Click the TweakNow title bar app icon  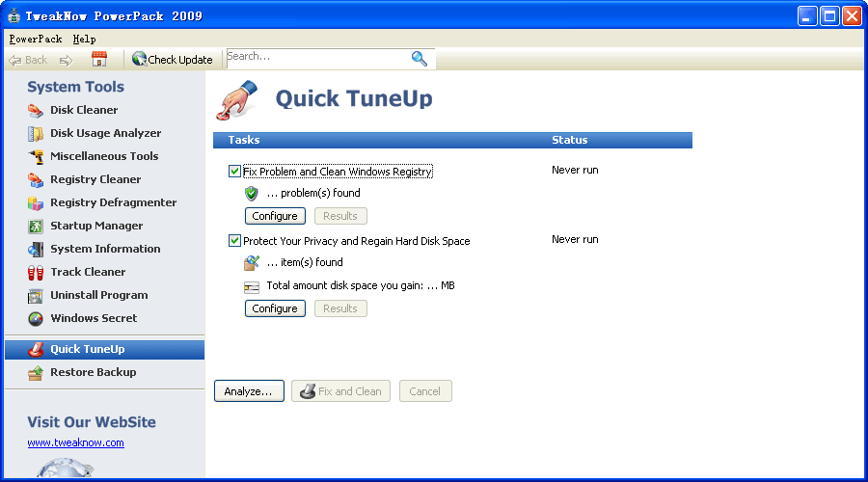(x=14, y=16)
